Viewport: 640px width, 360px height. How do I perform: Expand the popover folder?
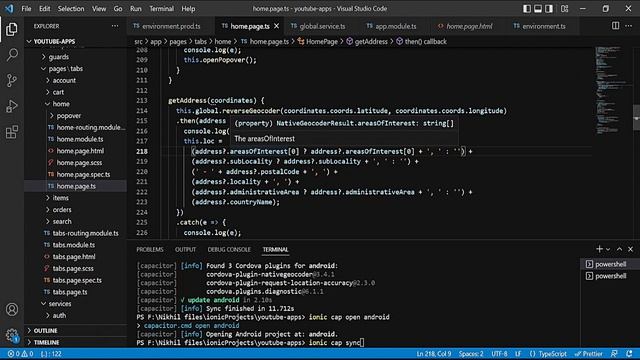(76, 116)
